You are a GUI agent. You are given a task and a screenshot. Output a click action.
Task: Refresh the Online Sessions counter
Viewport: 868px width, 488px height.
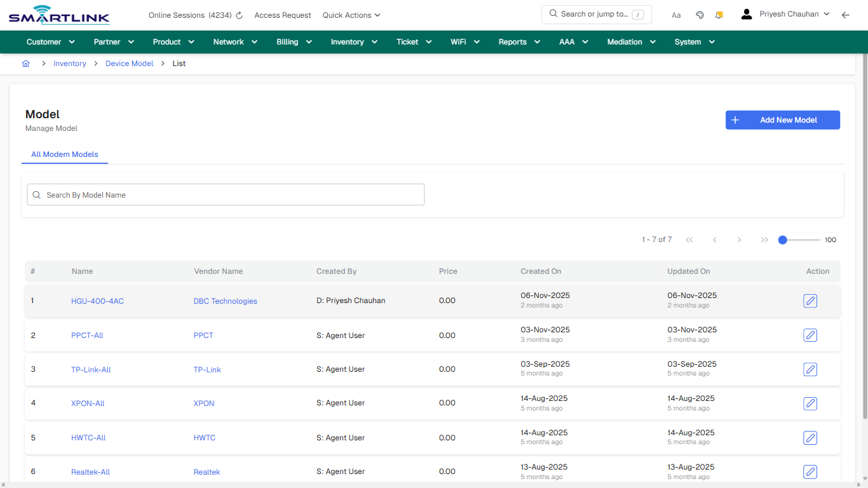(238, 15)
